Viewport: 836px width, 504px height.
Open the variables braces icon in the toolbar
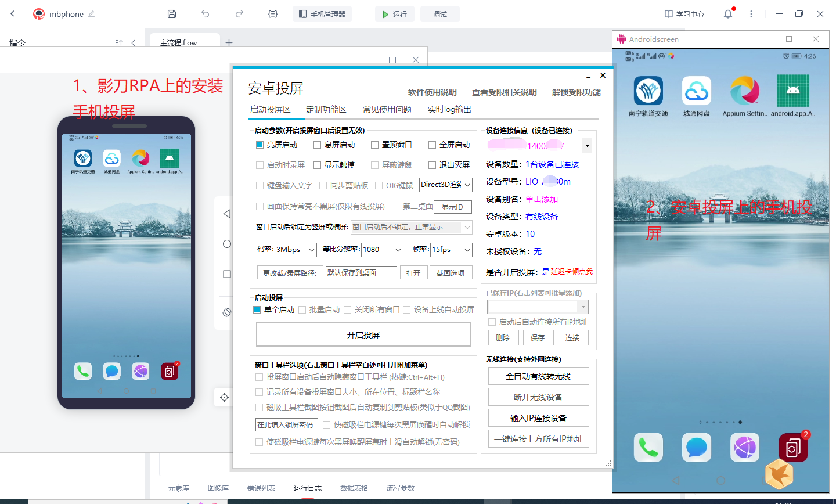[273, 14]
